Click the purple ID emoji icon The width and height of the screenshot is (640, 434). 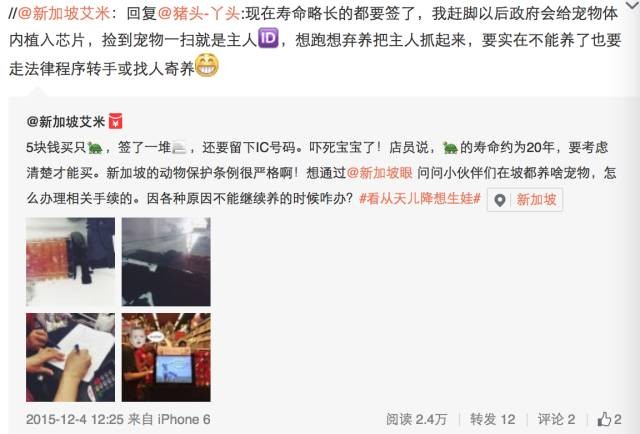point(268,38)
